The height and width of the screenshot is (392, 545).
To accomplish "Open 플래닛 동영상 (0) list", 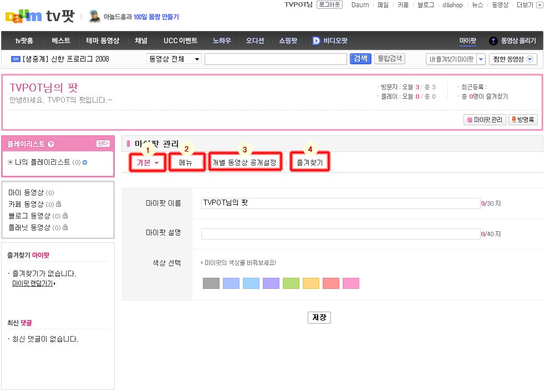I will 34,228.
